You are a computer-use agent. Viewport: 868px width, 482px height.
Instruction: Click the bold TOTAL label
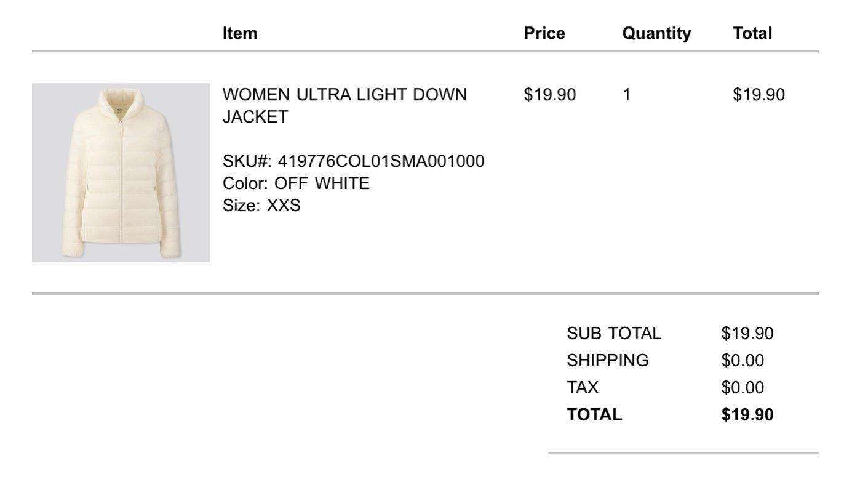click(594, 415)
